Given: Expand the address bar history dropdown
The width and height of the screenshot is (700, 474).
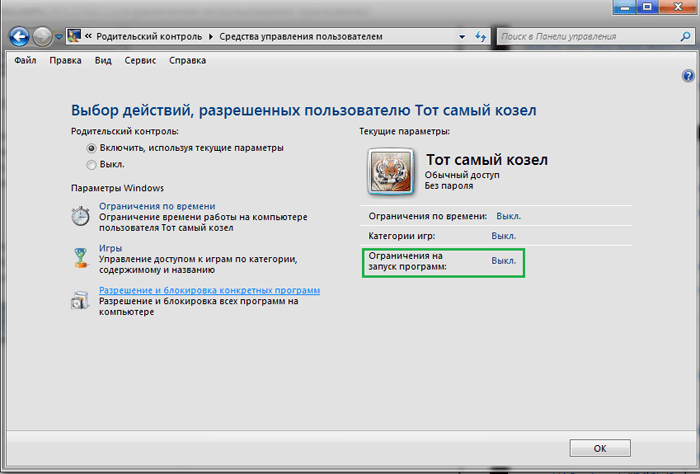Looking at the screenshot, I should coord(462,37).
